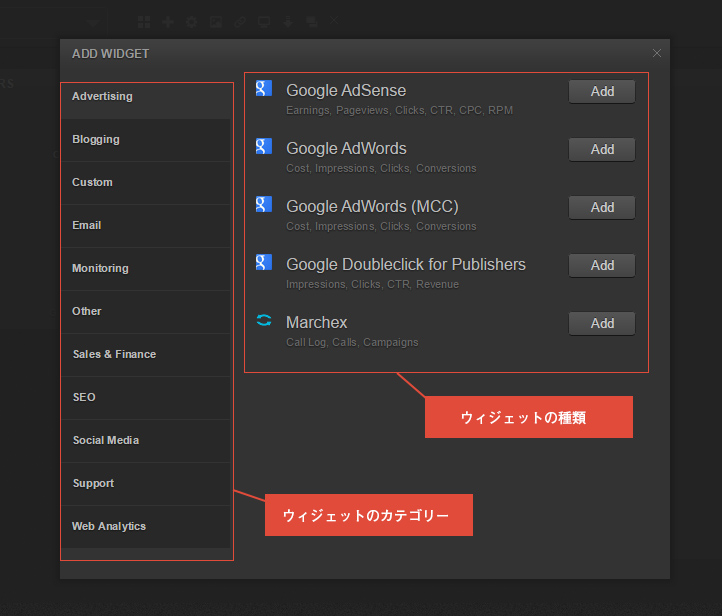
Task: Click 'Impressions, Clicks, CTR, Revenue' description
Action: (x=372, y=285)
